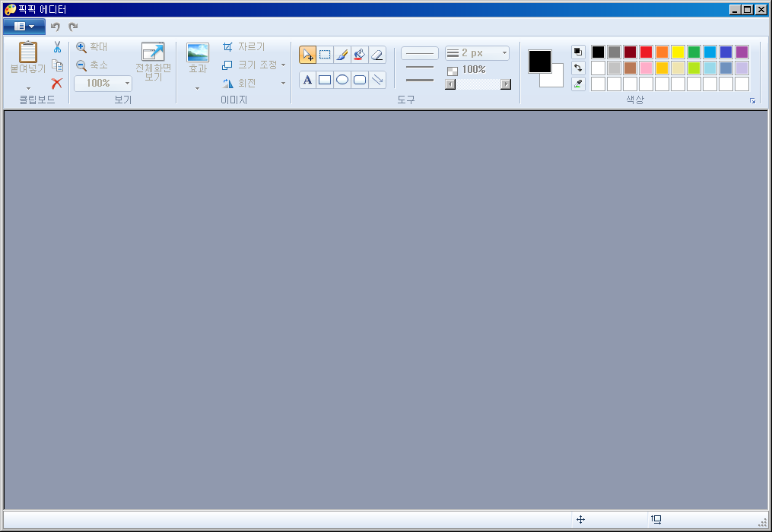Click the Undo arrow

point(55,27)
